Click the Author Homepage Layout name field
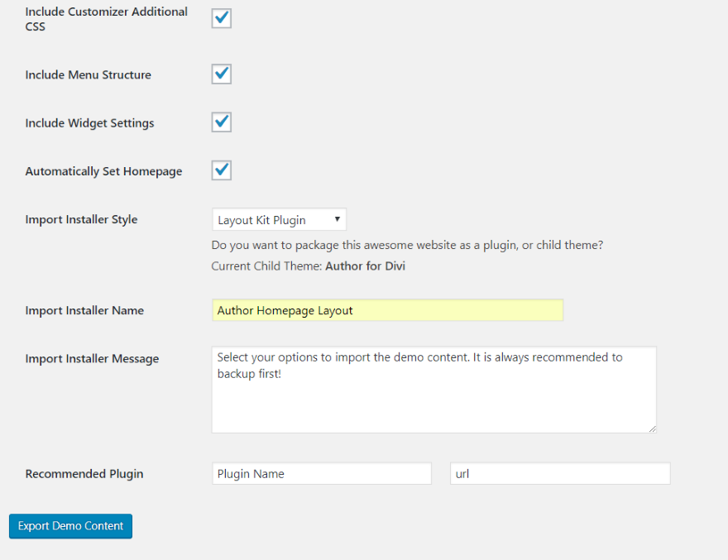 387,310
